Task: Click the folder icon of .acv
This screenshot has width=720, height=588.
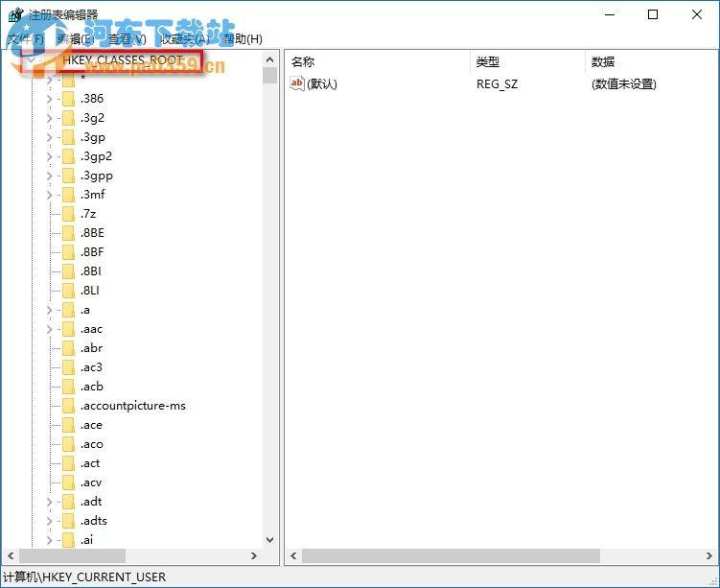Action: 68,482
